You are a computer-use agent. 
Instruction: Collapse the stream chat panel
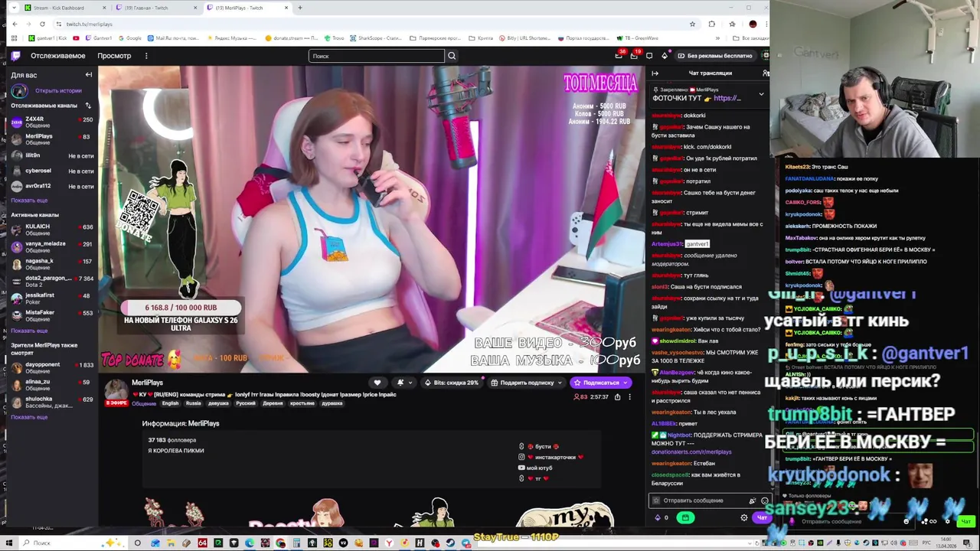(655, 73)
